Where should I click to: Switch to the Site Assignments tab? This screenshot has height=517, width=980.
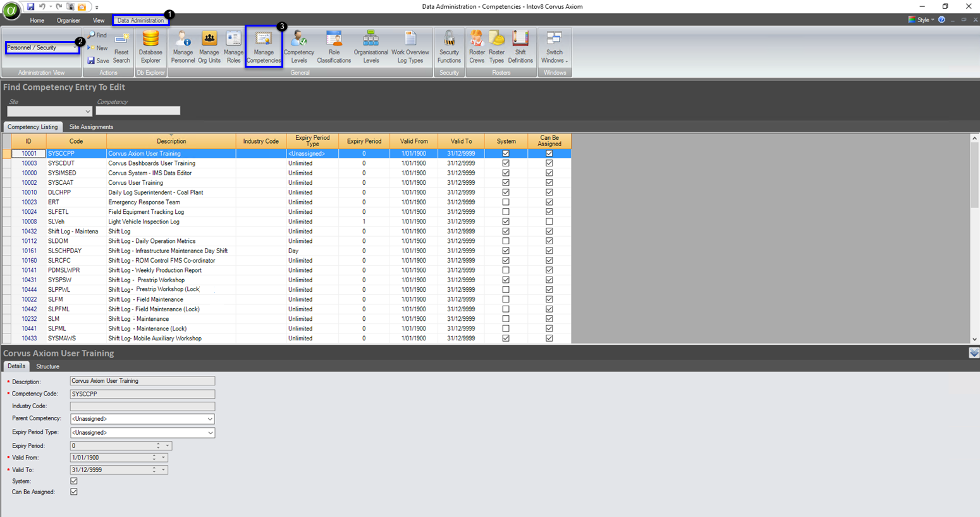[x=91, y=127]
